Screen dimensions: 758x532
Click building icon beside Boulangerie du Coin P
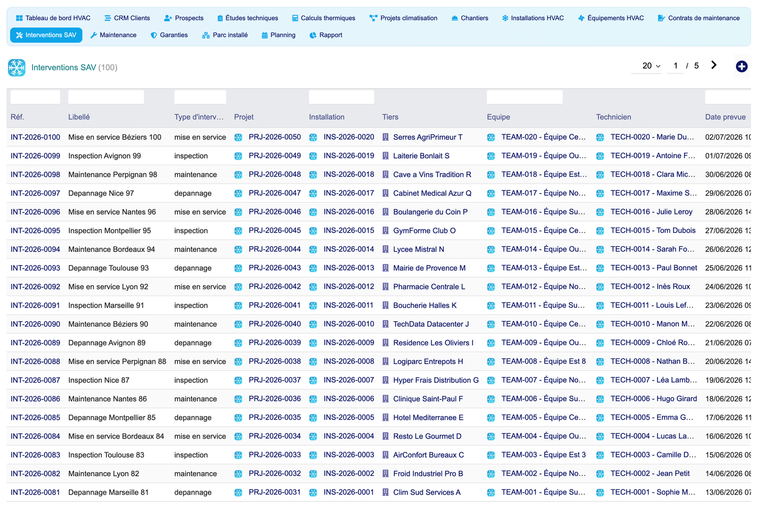tap(386, 212)
